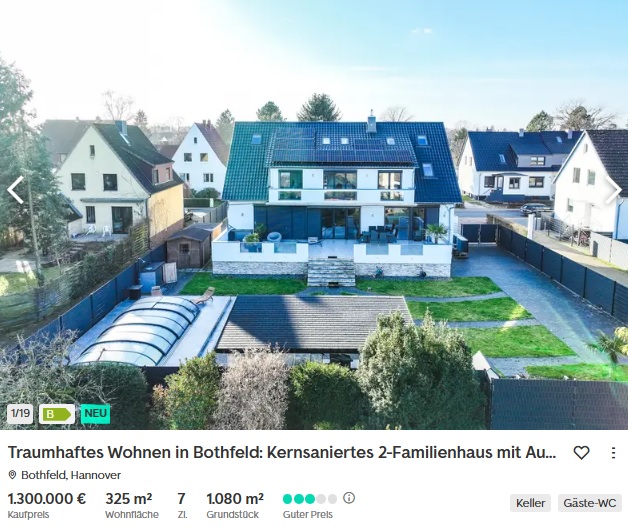Click the NEU badge

click(95, 414)
